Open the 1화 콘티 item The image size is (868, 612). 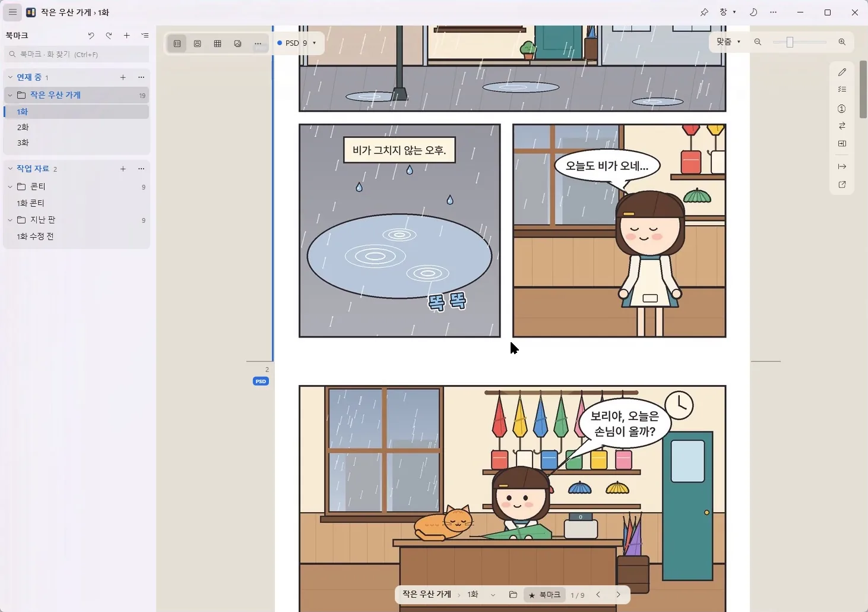point(77,203)
